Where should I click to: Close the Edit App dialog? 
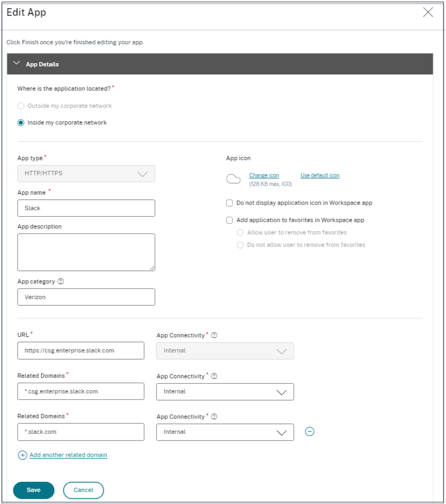click(x=428, y=12)
